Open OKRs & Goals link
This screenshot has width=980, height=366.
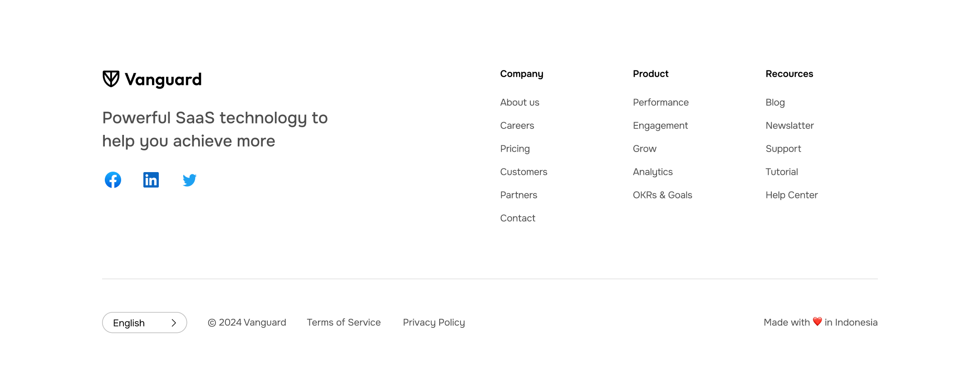pos(662,195)
